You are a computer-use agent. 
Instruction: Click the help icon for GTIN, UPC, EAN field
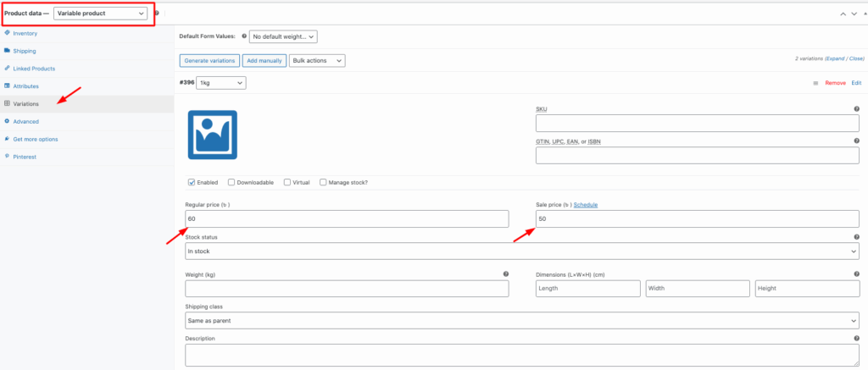click(x=857, y=141)
